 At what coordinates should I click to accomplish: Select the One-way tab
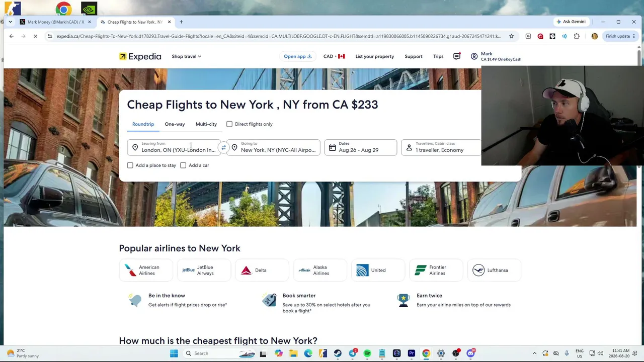(175, 124)
